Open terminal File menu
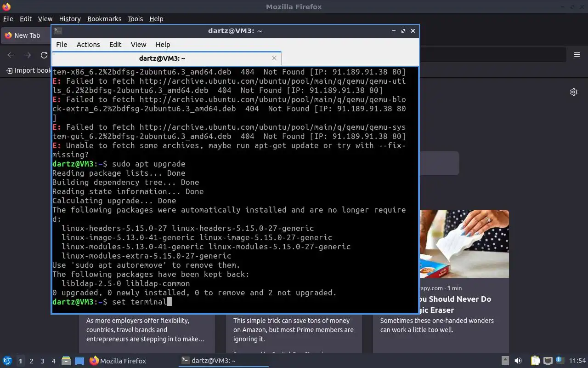 (62, 45)
